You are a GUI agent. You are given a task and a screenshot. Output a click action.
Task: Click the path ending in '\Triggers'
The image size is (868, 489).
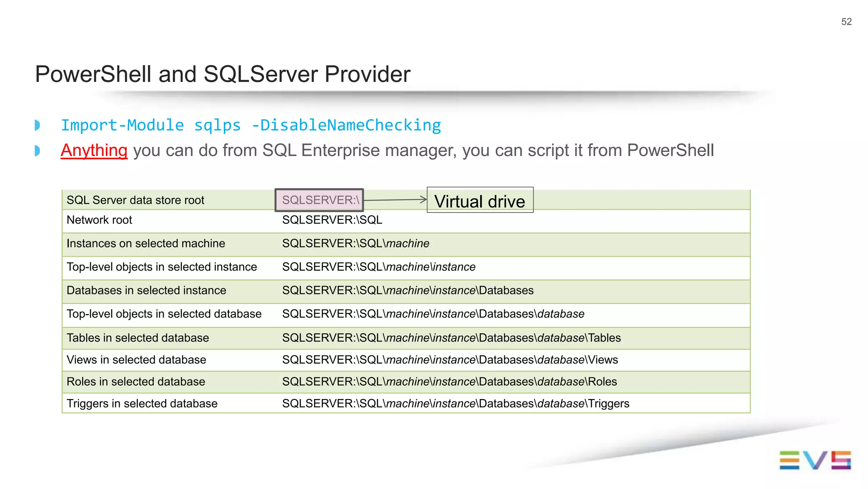456,404
